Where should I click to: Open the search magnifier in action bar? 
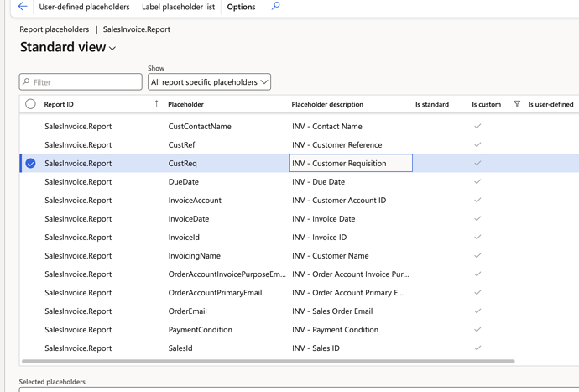pos(275,7)
